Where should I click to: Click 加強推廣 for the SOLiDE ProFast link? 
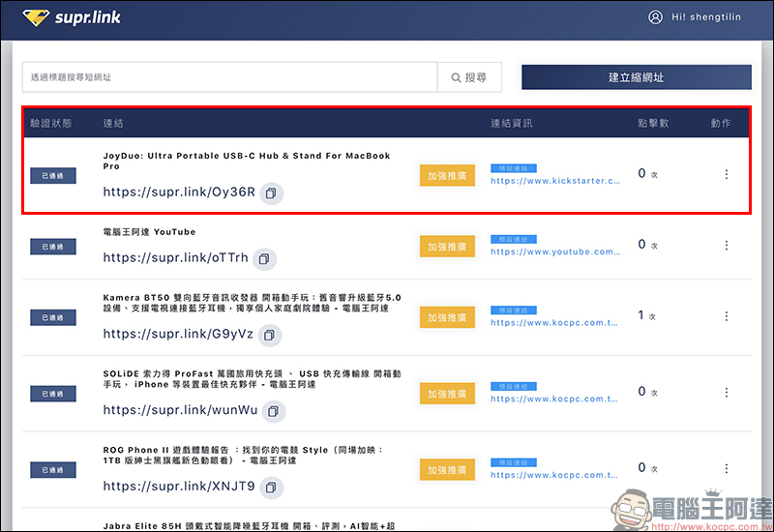447,394
